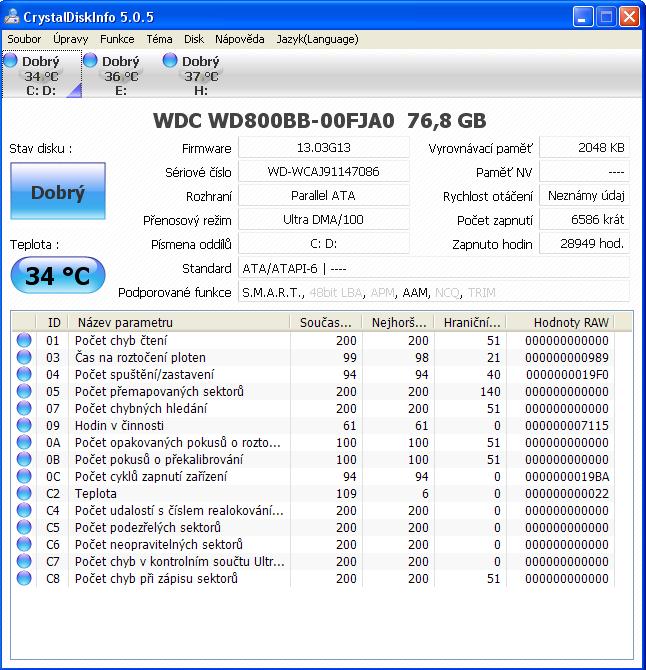Open the Úpravy menu

point(70,39)
